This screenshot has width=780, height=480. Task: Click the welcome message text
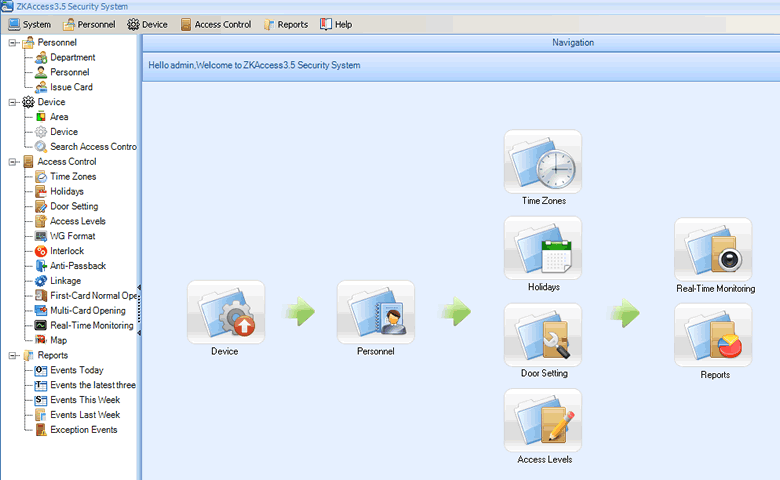click(254, 65)
